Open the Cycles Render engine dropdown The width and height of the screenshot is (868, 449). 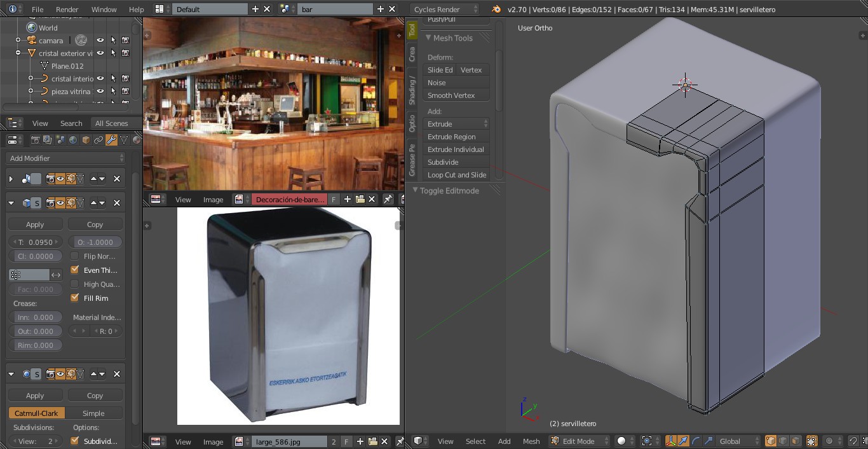445,10
